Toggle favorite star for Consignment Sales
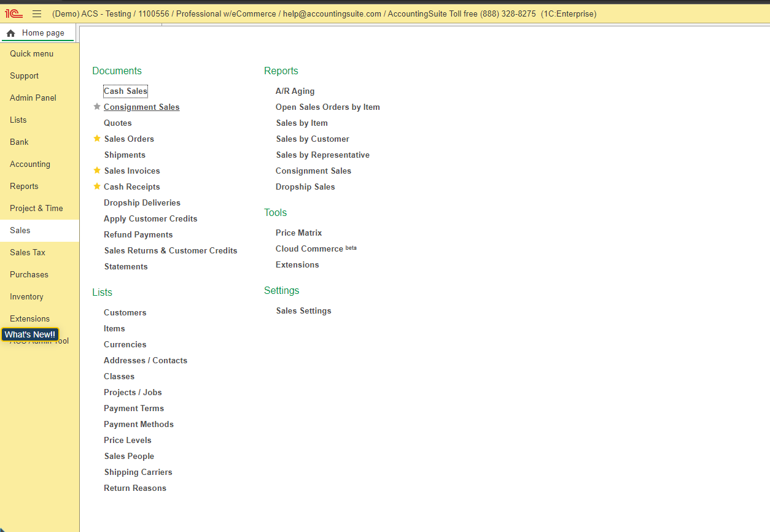Viewport: 770px width, 532px height. (x=96, y=107)
